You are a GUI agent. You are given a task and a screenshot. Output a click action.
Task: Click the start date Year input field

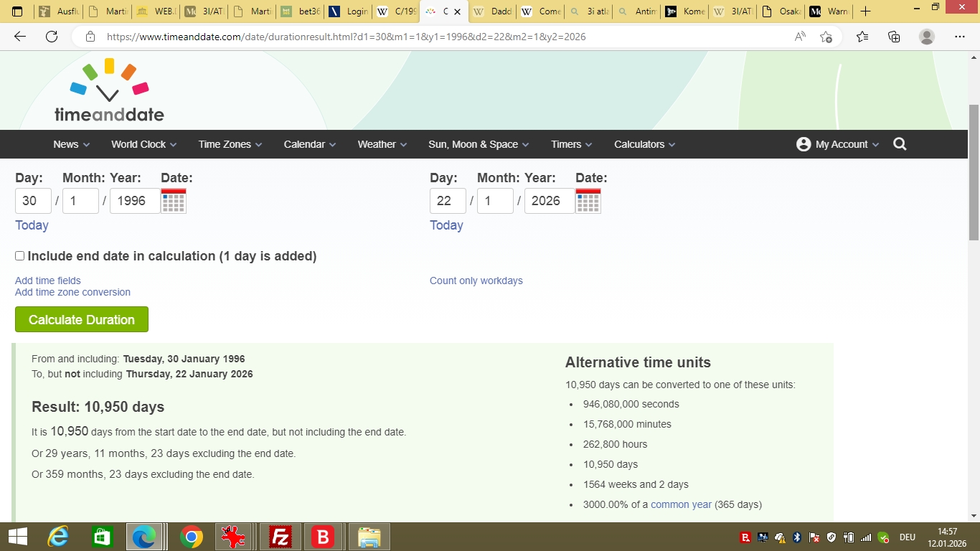click(x=134, y=201)
